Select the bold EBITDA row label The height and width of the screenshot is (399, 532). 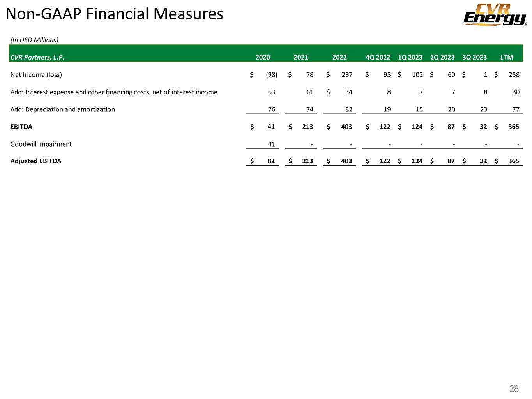point(21,127)
